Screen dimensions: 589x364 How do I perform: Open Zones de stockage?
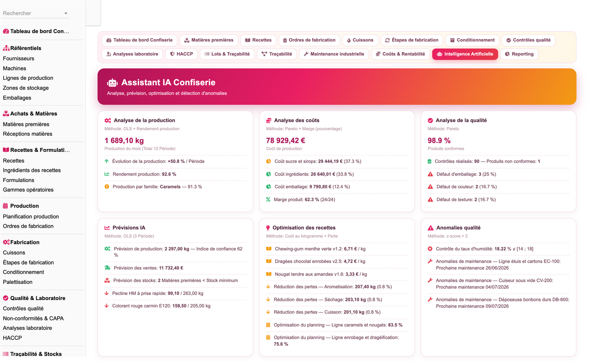(26, 88)
